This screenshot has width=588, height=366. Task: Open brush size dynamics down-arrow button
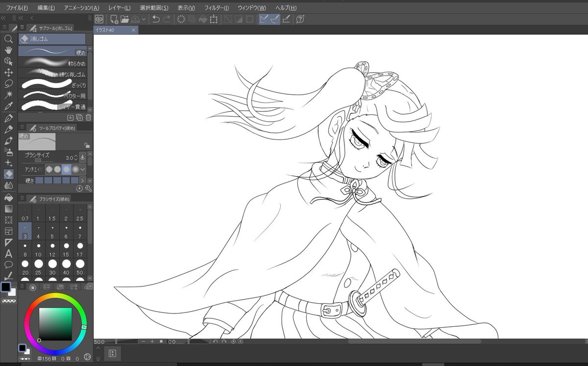[x=82, y=157]
